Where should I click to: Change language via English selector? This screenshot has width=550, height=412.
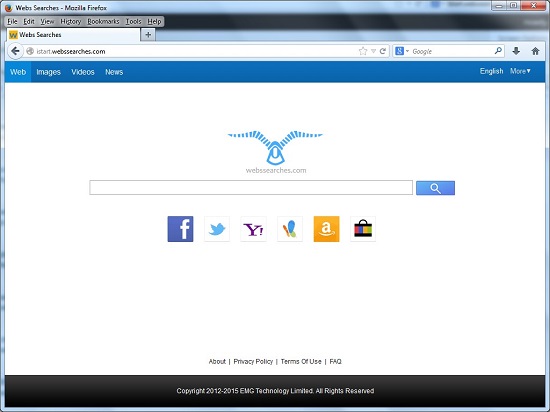click(x=491, y=71)
